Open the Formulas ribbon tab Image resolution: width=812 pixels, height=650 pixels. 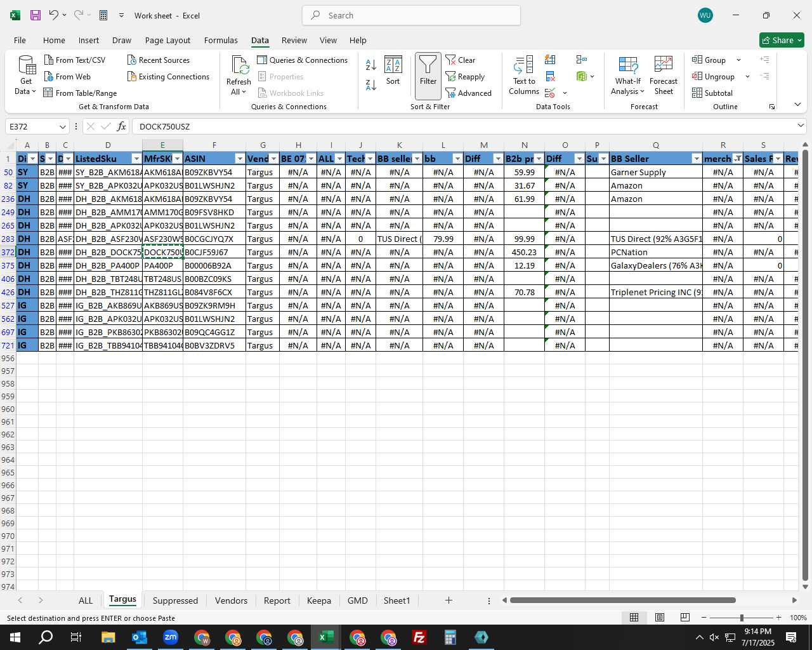click(221, 40)
